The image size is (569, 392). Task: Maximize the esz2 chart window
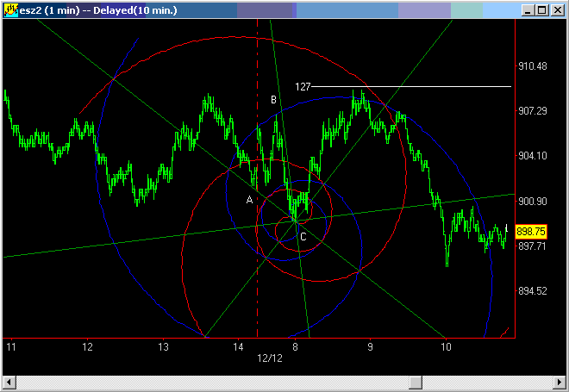(542, 10)
